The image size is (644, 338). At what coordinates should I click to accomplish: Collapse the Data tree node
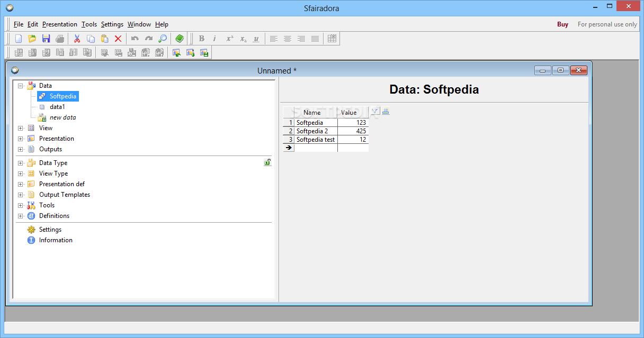(x=21, y=86)
